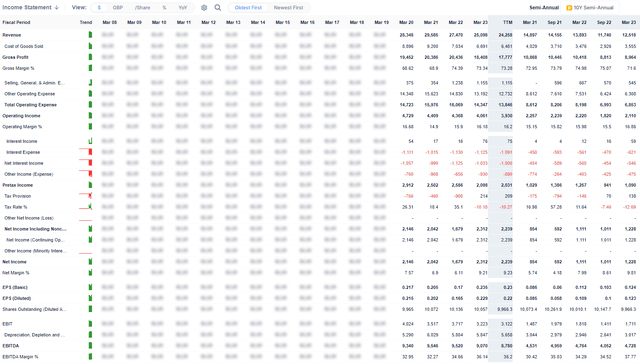The width and height of the screenshot is (640, 364).
Task: Click the EPS (Basic) trend sparkline
Action: click(x=90, y=287)
